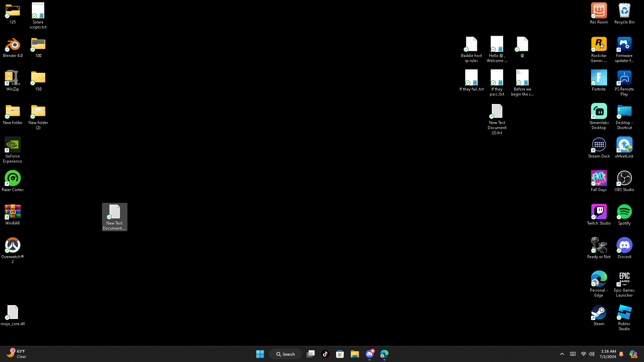The image size is (644, 362).
Task: Select the Fortnite desktop icon
Action: 599,81
